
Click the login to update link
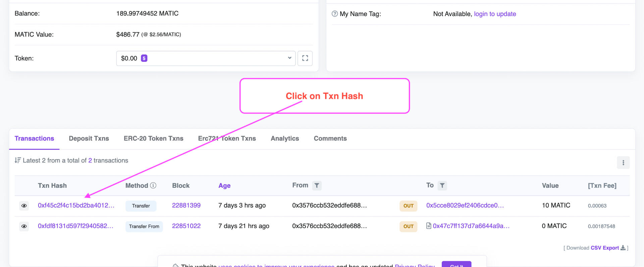click(x=495, y=14)
